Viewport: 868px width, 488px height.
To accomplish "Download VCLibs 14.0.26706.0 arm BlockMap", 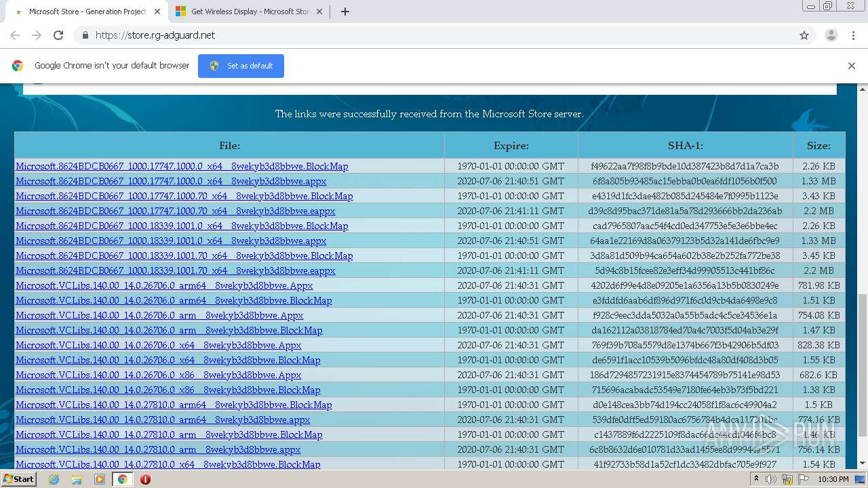I will click(169, 330).
